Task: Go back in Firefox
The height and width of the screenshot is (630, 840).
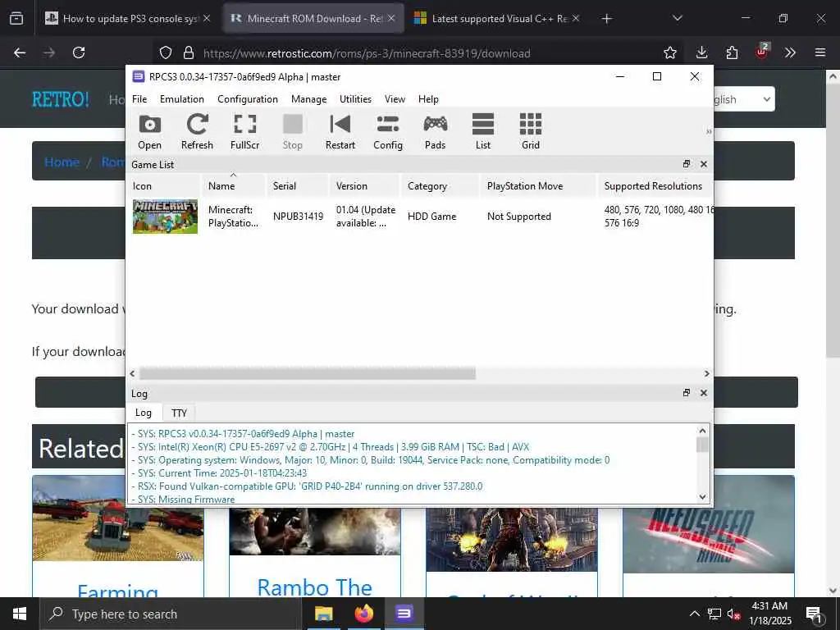Action: click(20, 52)
